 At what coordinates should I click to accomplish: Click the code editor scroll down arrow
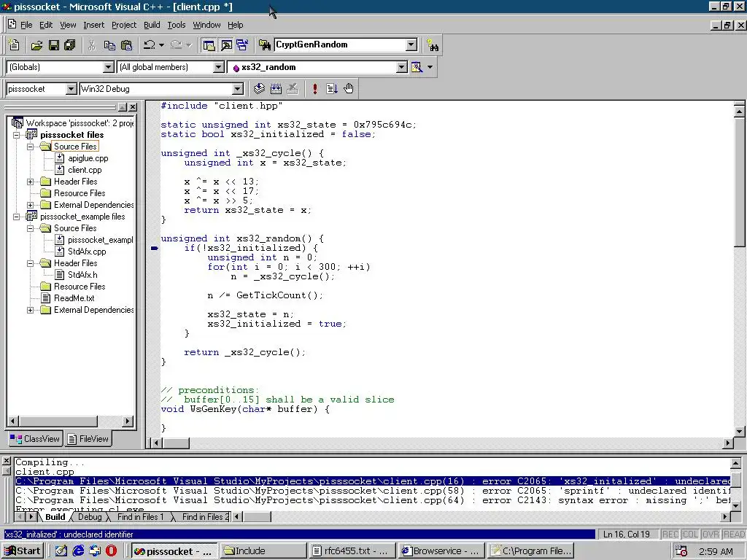tap(740, 432)
